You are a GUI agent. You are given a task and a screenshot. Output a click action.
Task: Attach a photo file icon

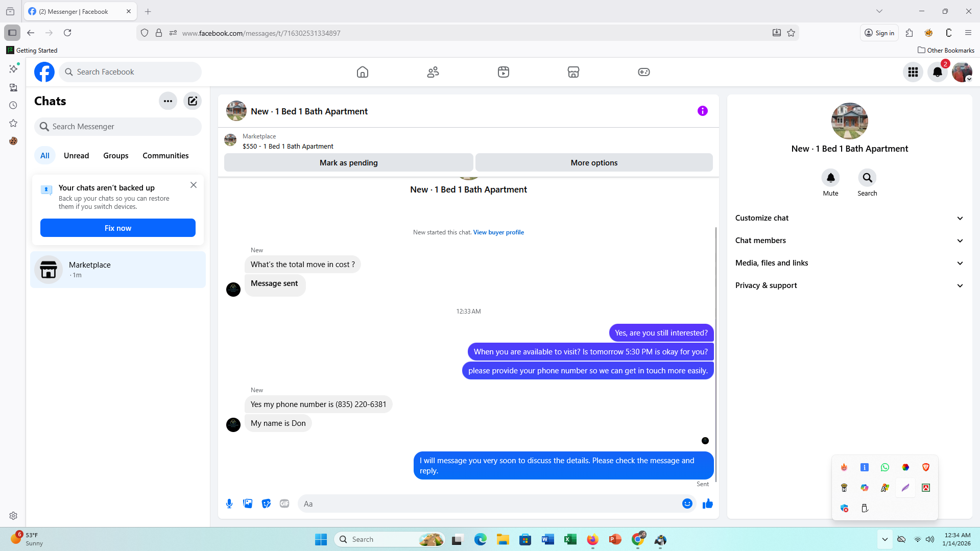coord(248,504)
